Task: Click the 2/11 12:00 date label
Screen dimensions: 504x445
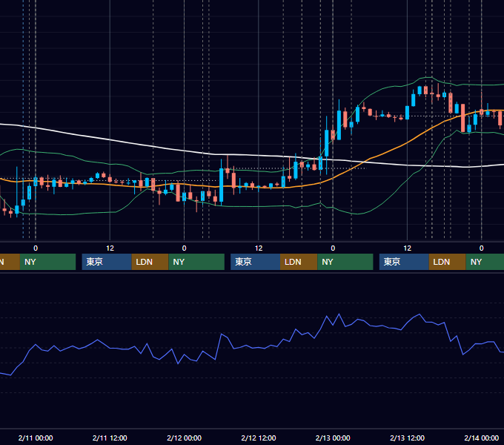Action: pyautogui.click(x=110, y=438)
